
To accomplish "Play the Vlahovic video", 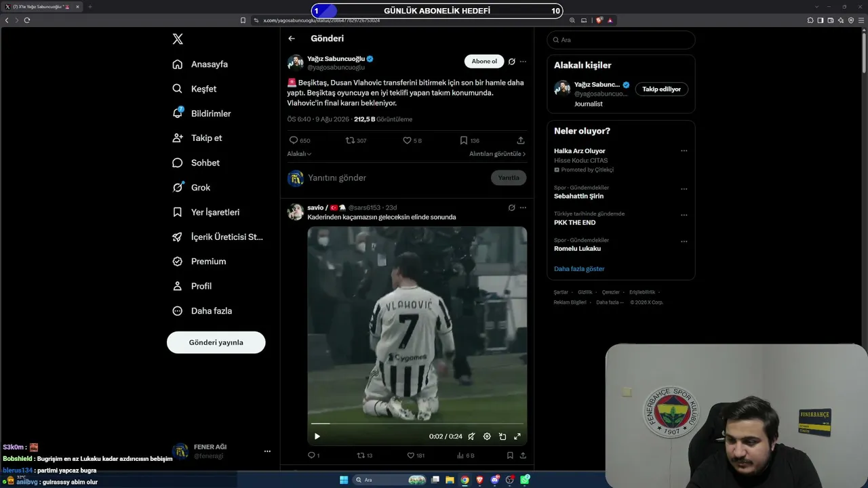I will [317, 436].
